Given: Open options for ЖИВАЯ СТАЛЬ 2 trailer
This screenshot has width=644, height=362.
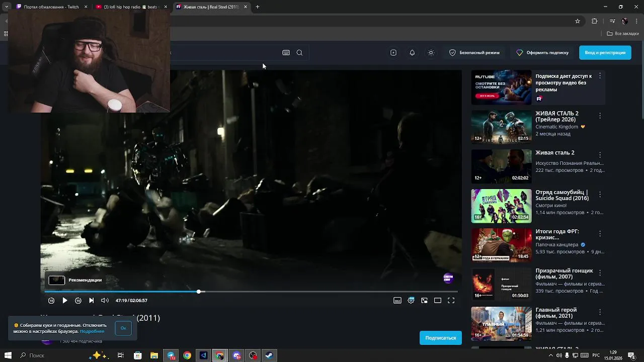Looking at the screenshot, I should [600, 116].
